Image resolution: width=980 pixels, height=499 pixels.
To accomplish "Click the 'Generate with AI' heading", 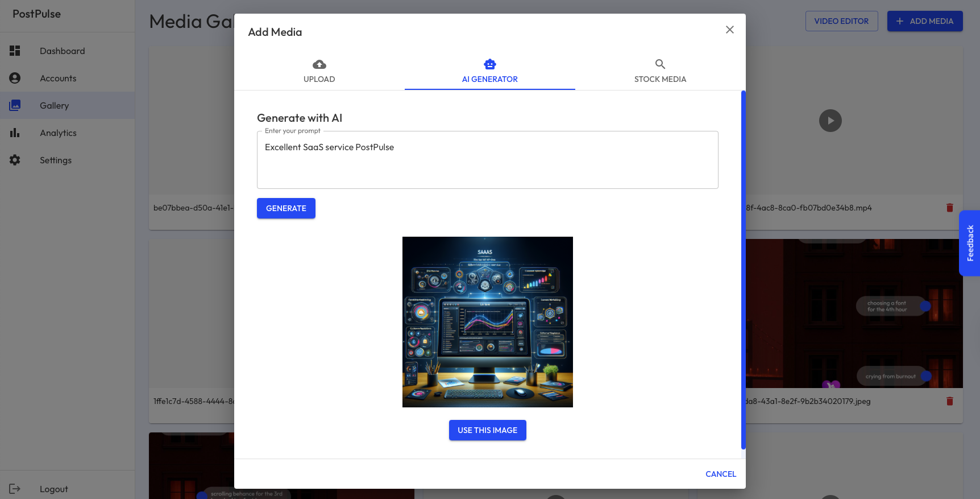I will (x=300, y=118).
